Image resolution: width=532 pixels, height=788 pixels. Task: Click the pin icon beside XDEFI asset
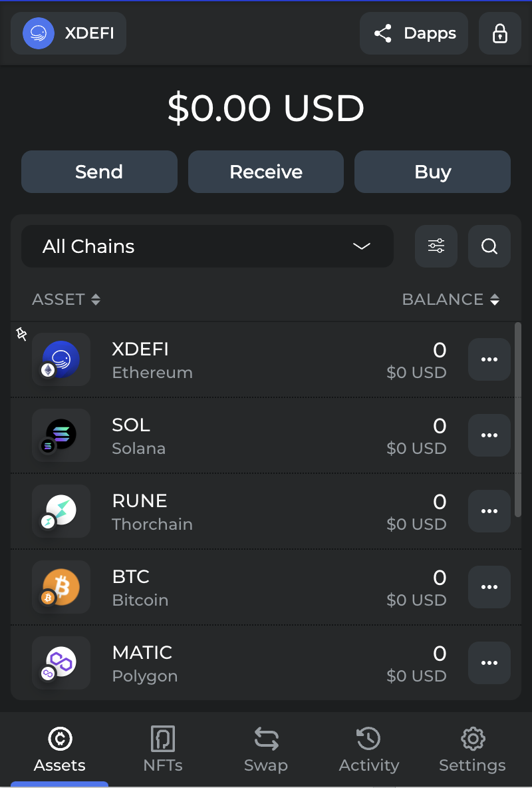21,333
